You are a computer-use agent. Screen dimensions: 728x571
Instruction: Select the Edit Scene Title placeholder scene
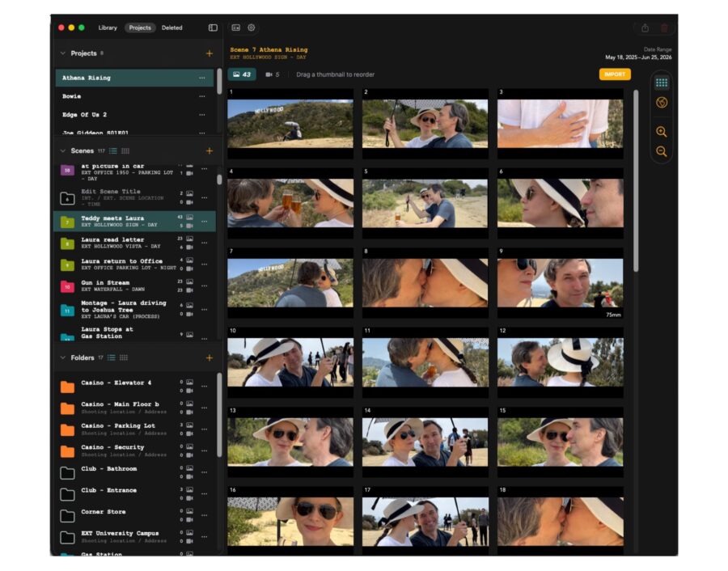[134, 198]
